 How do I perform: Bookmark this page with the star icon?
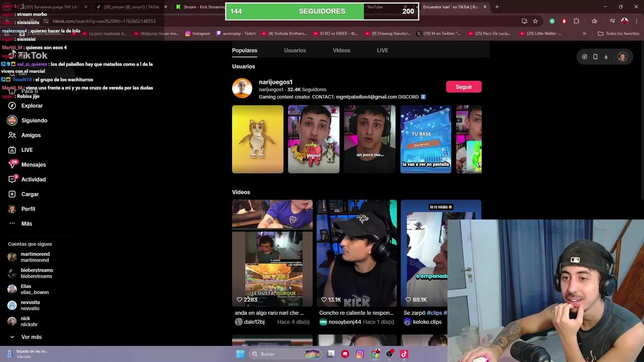tap(535, 21)
